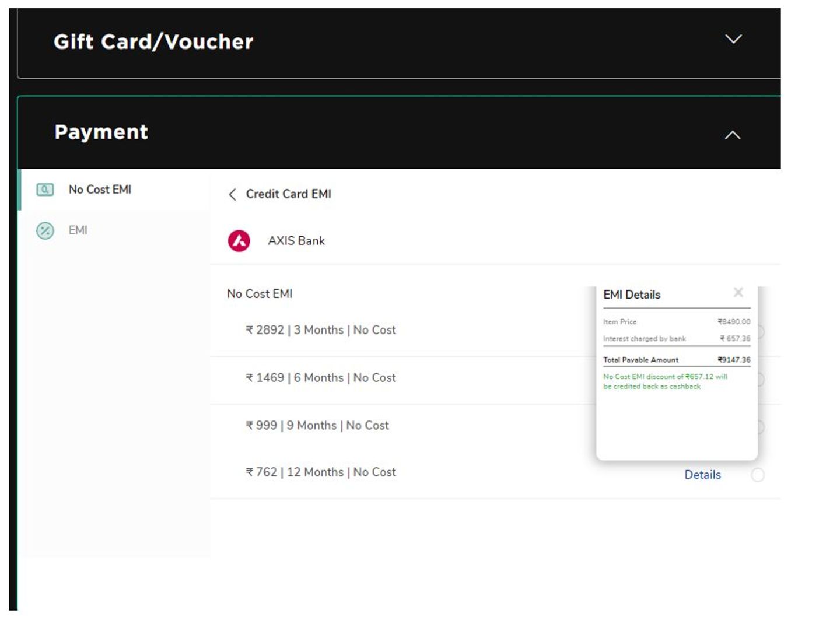
Task: Open Details link for 12 Months plan
Action: (702, 475)
